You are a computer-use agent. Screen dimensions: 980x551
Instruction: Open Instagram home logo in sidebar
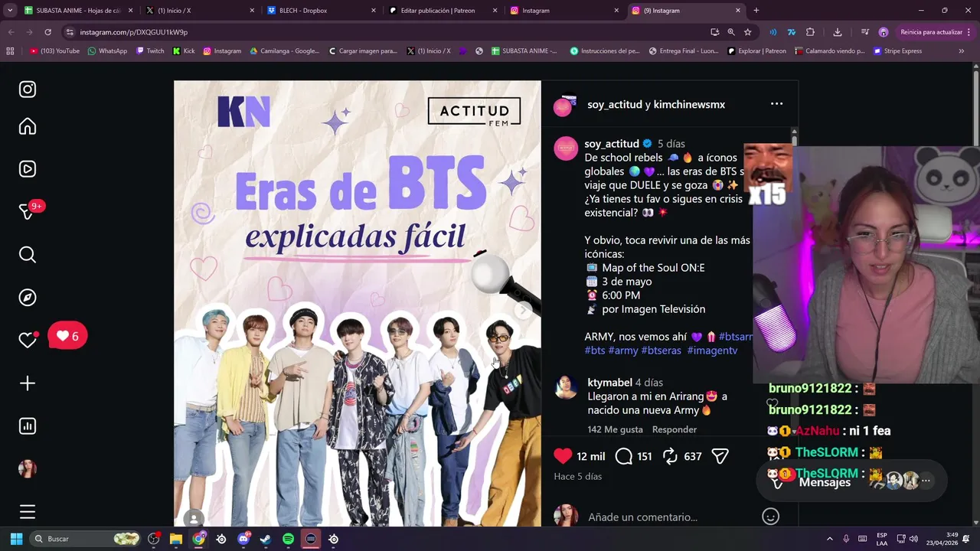point(28,90)
